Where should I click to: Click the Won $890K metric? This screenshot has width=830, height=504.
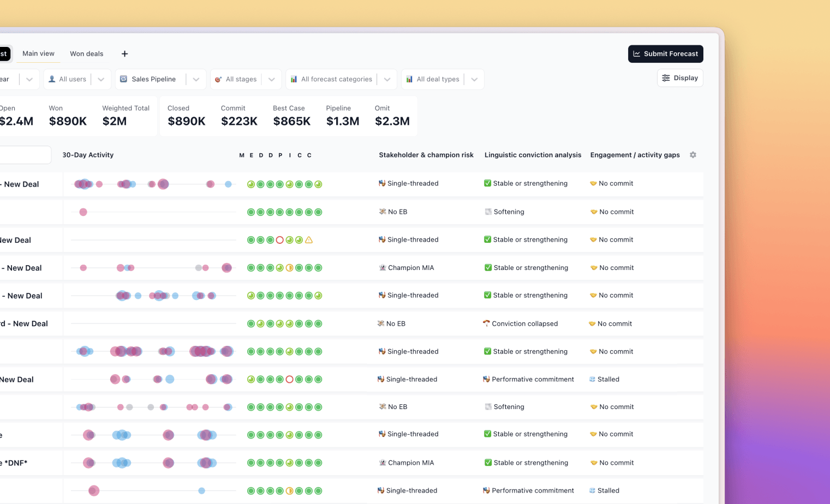pyautogui.click(x=68, y=116)
